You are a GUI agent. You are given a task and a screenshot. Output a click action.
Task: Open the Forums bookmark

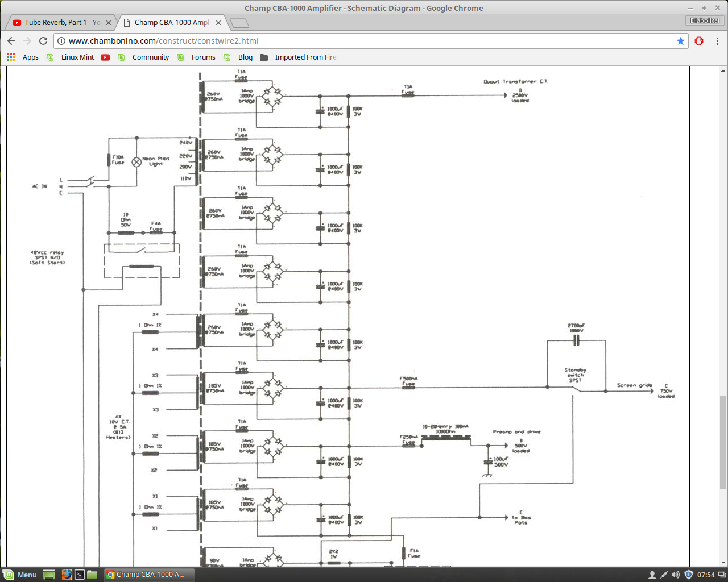pos(196,57)
